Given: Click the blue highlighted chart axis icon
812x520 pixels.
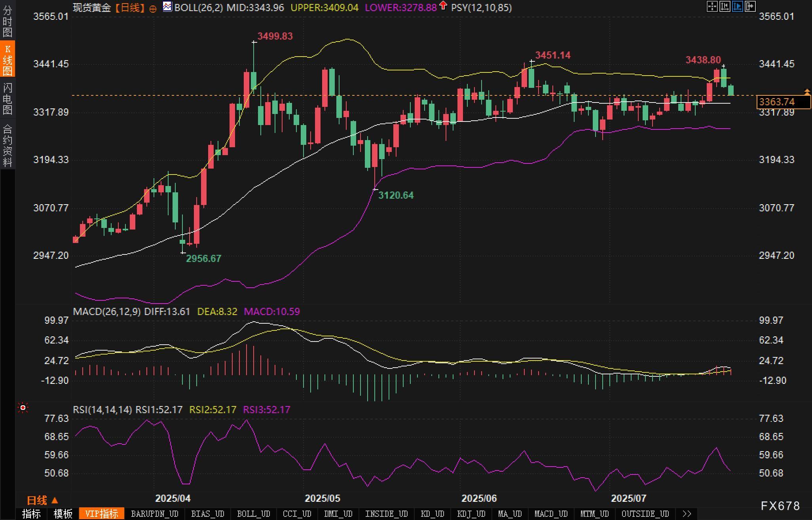Looking at the screenshot, I should pyautogui.click(x=737, y=6).
